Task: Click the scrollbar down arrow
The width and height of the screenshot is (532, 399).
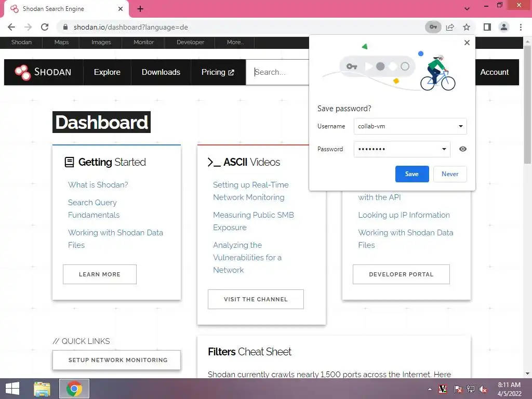Action: (x=528, y=374)
